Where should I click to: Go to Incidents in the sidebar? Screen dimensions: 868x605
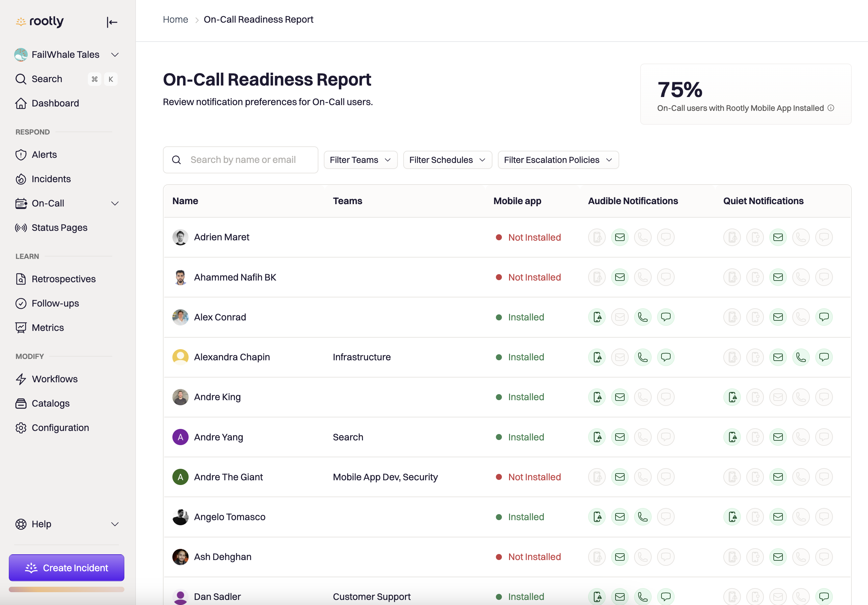[51, 179]
